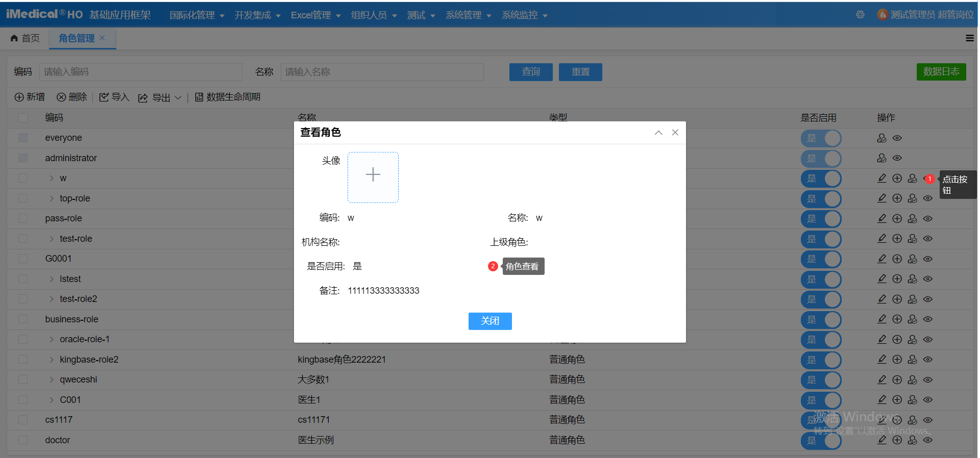Open the 数据日志 button

click(x=941, y=72)
